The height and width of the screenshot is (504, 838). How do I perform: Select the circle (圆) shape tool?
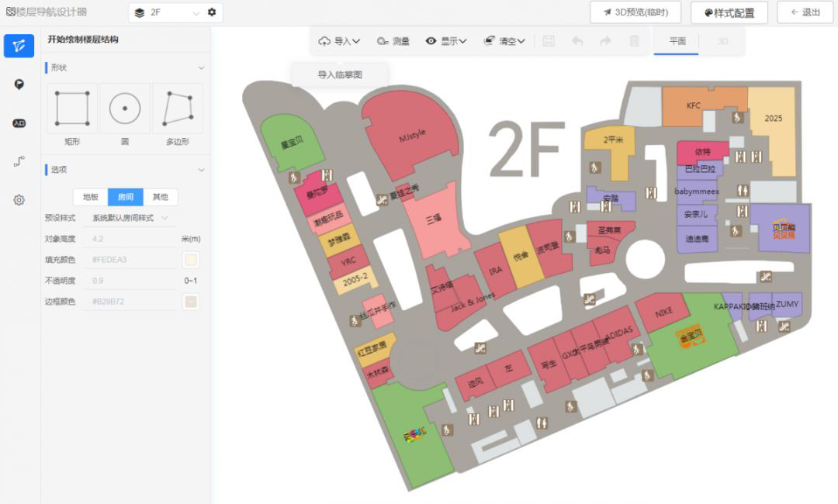124,109
